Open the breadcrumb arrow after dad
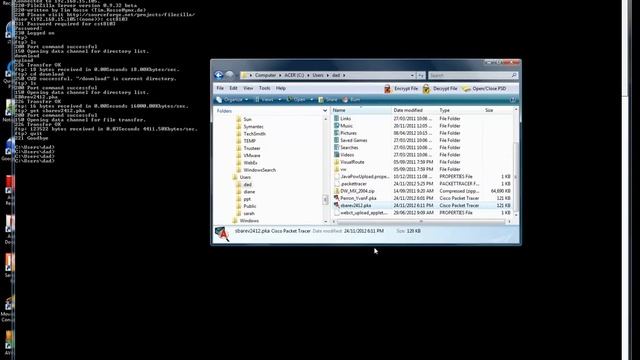Viewport: 640px width, 360px height. 344,75
